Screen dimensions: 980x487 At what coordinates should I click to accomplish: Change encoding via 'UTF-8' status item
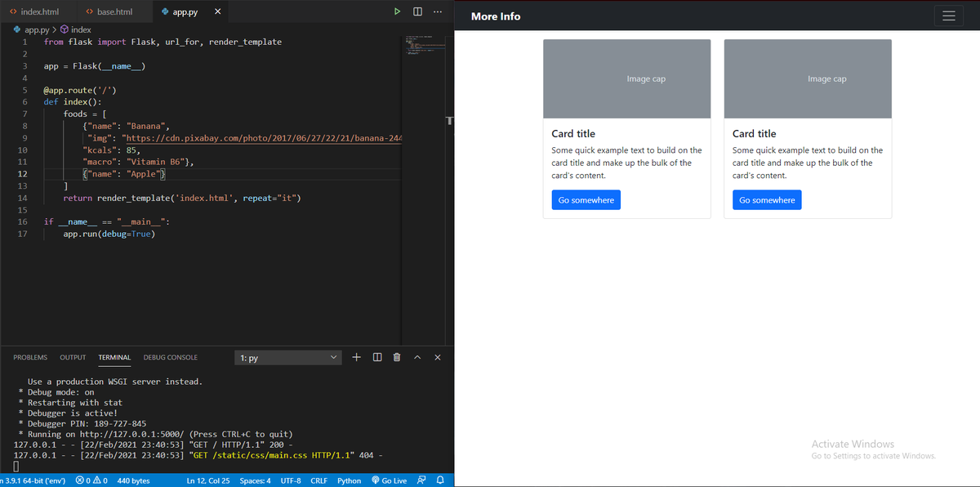pyautogui.click(x=291, y=480)
